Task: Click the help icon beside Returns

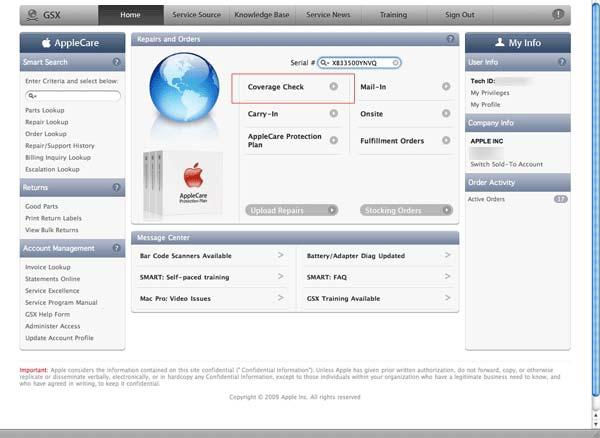Action: click(x=118, y=187)
